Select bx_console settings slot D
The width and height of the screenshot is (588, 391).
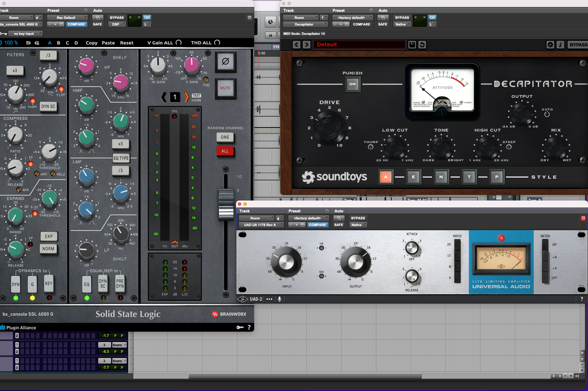tap(76, 43)
